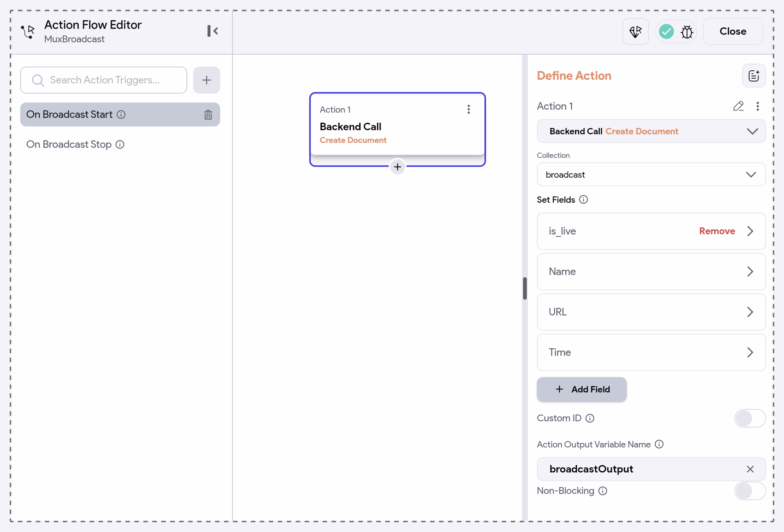Enable the Non-Blocking switch
Image resolution: width=784 pixels, height=532 pixels.
(x=750, y=491)
